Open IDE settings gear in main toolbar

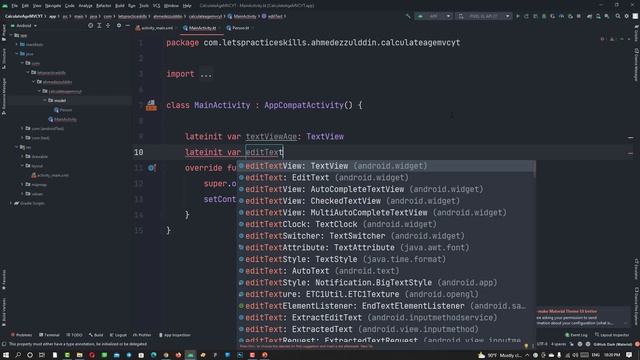(x=627, y=16)
